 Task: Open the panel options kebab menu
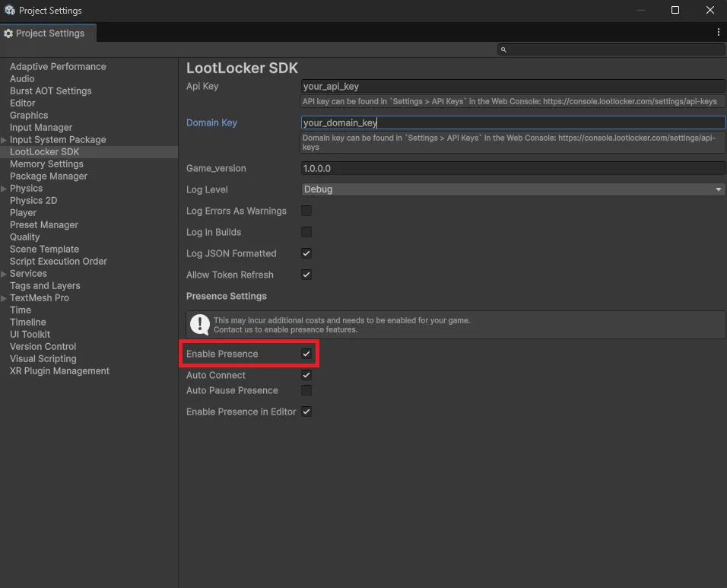click(x=718, y=32)
